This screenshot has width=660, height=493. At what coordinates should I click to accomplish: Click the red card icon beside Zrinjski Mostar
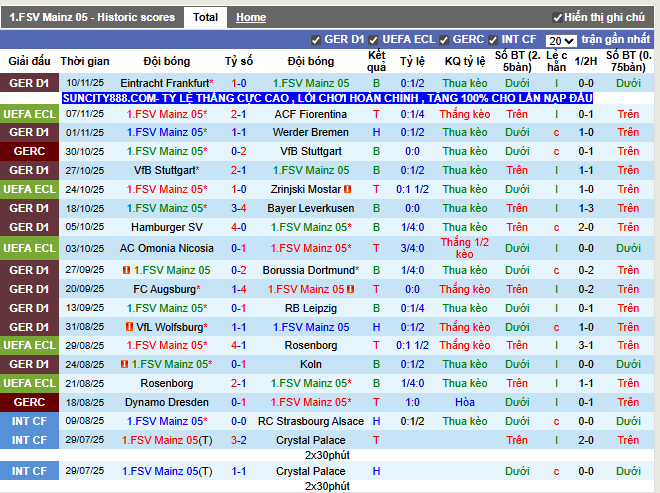[348, 189]
